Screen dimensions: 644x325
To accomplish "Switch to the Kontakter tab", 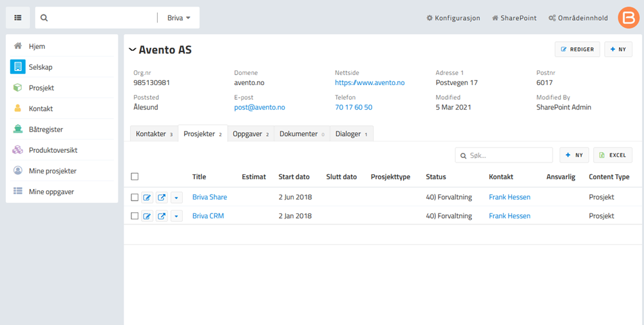I will pyautogui.click(x=154, y=133).
